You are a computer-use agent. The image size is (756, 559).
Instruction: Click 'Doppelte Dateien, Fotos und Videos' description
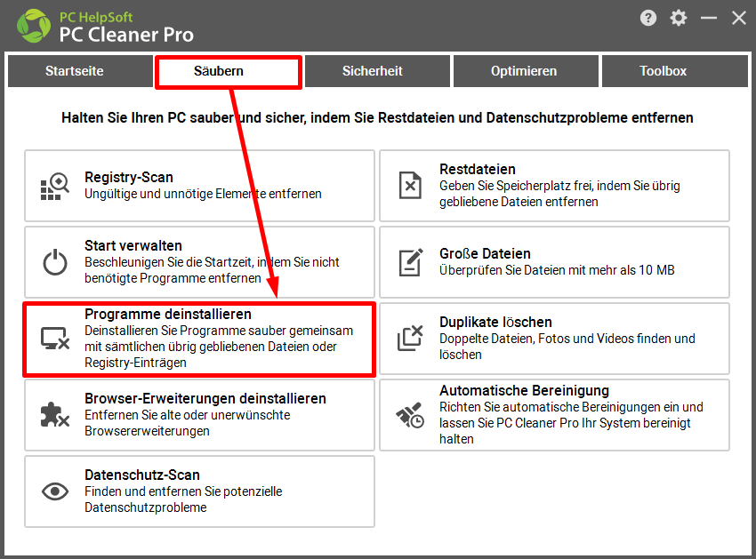tap(567, 347)
